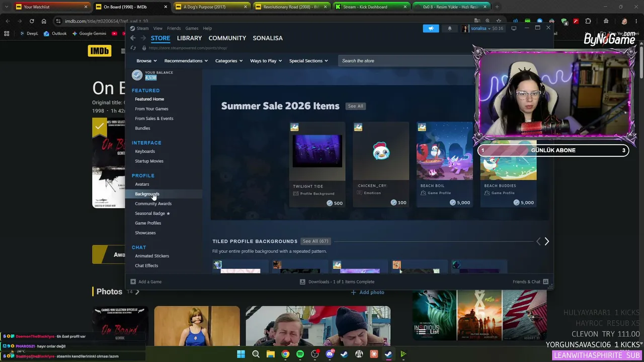Close the Your Watchlist browser tab
Screen dimensions: 644x362
point(86,7)
